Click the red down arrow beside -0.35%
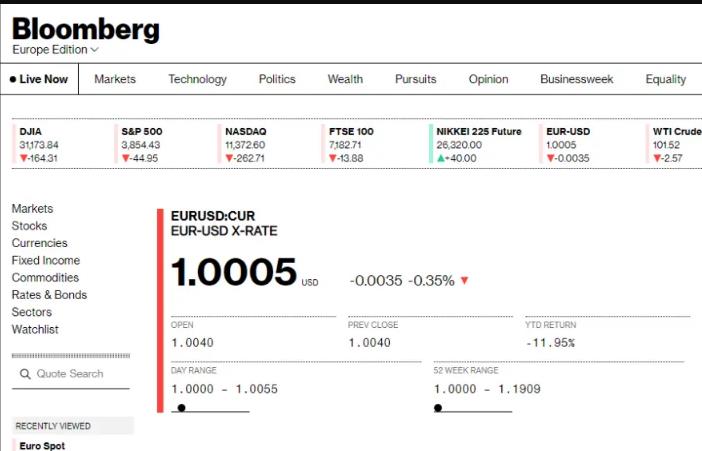Screen dimensions: 702x451 point(464,280)
